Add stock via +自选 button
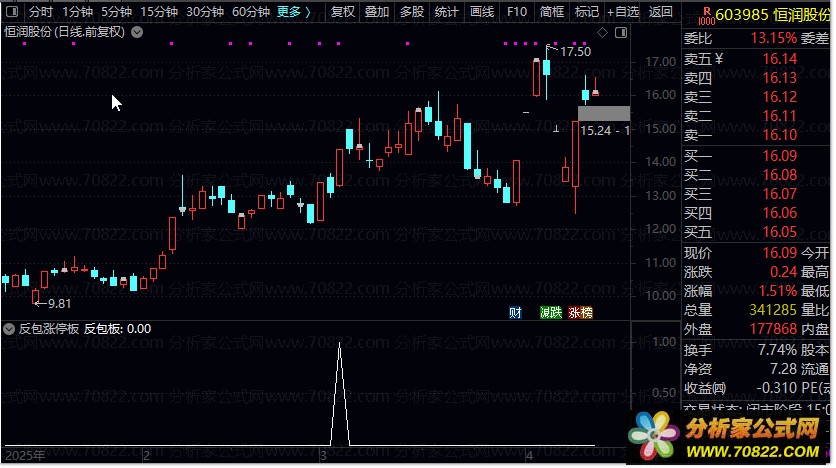This screenshot has height=468, width=836. [x=623, y=11]
